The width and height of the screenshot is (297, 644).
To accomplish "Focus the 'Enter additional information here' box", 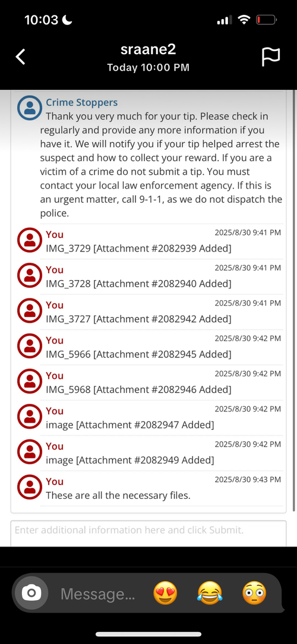I will click(148, 533).
